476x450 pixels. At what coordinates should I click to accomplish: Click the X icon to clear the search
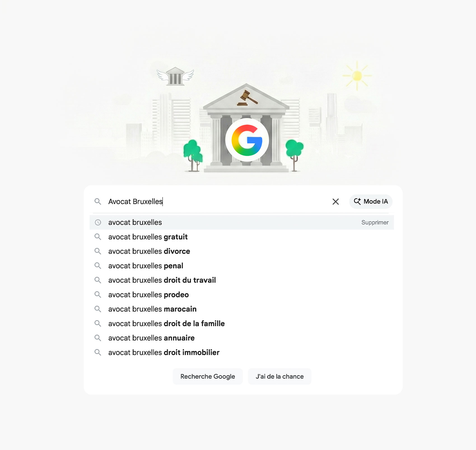(335, 201)
